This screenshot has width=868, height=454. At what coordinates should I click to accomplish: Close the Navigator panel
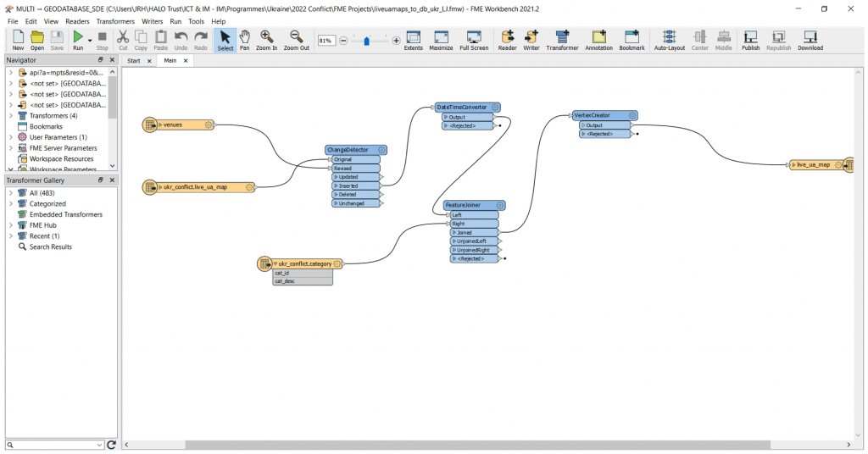113,60
